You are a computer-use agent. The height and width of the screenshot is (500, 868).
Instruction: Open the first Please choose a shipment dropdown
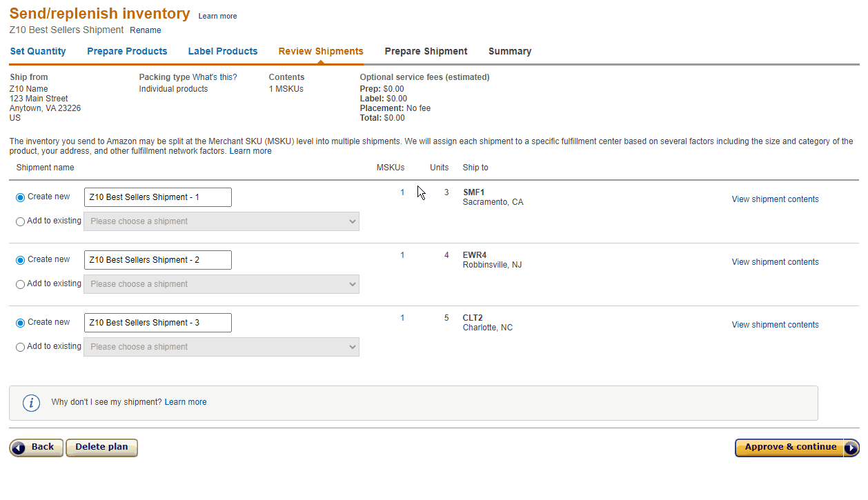[221, 221]
